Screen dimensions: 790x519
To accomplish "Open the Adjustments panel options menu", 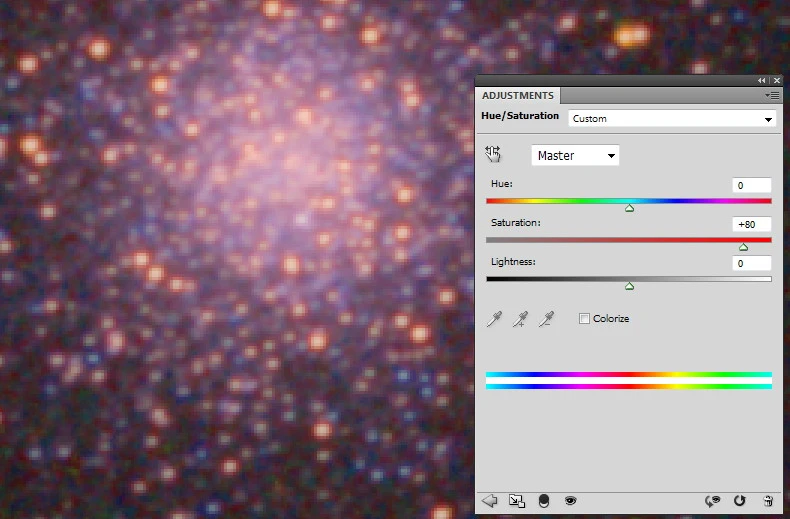I will click(x=771, y=95).
